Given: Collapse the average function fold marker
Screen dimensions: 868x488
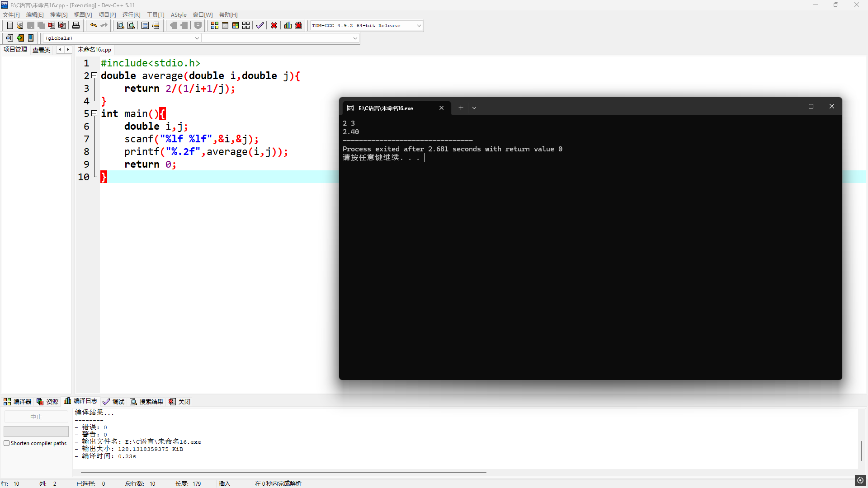Looking at the screenshot, I should tap(94, 75).
